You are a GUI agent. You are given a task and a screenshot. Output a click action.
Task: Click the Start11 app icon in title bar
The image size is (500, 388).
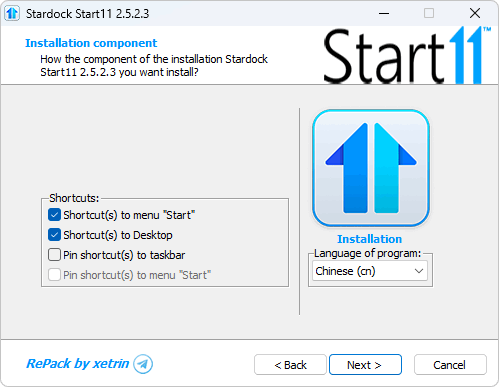tap(12, 13)
